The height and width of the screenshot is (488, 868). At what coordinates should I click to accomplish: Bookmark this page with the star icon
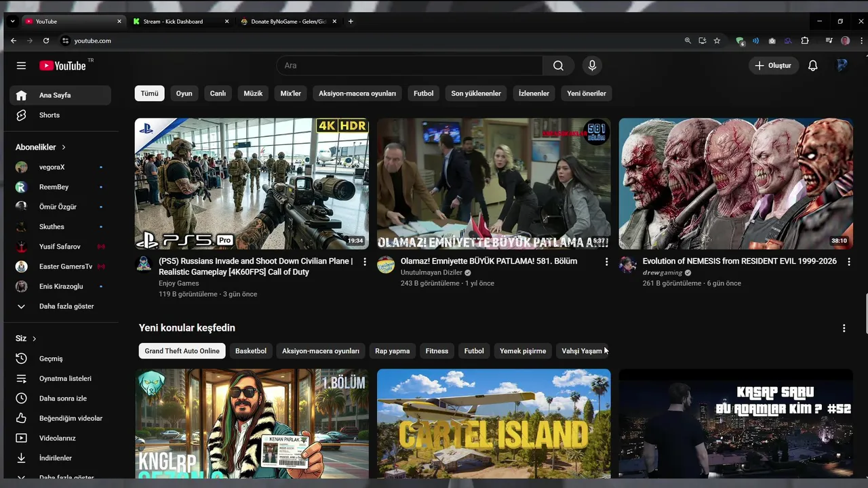point(717,41)
